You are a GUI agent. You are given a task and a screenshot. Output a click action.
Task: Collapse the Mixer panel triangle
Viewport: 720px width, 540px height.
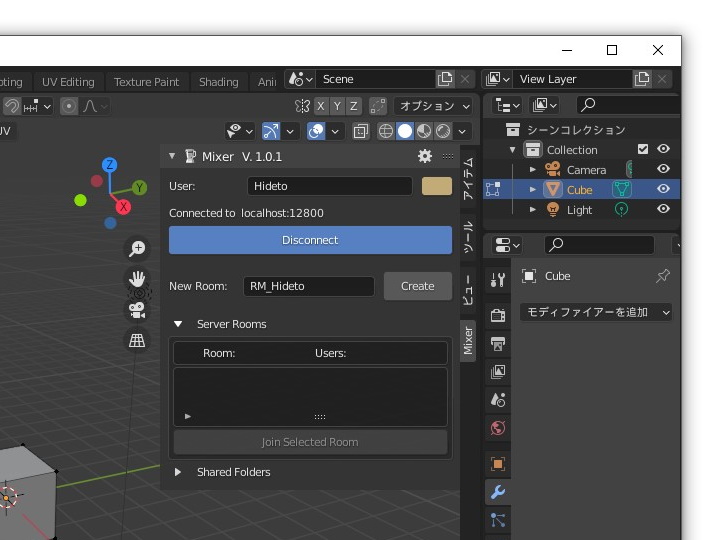point(172,156)
